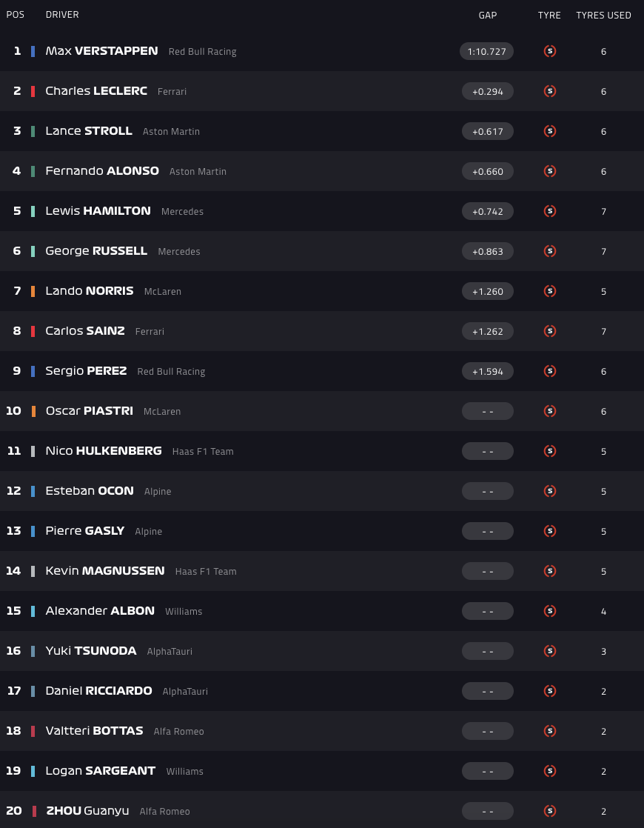Select driver name Fernando ALONSO
Viewport: 644px width, 828px height.
(x=102, y=171)
